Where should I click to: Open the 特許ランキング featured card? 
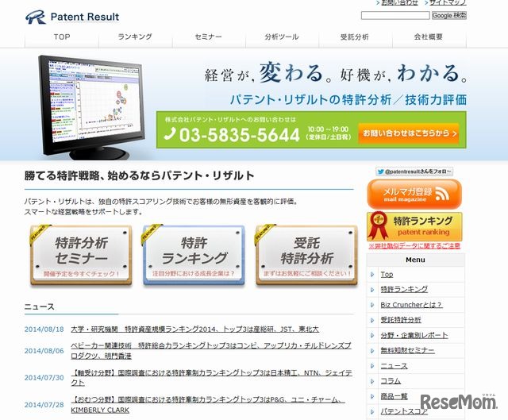pos(194,255)
